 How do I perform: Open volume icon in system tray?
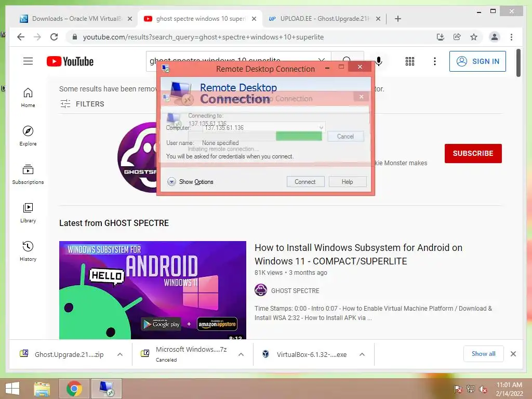483,389
